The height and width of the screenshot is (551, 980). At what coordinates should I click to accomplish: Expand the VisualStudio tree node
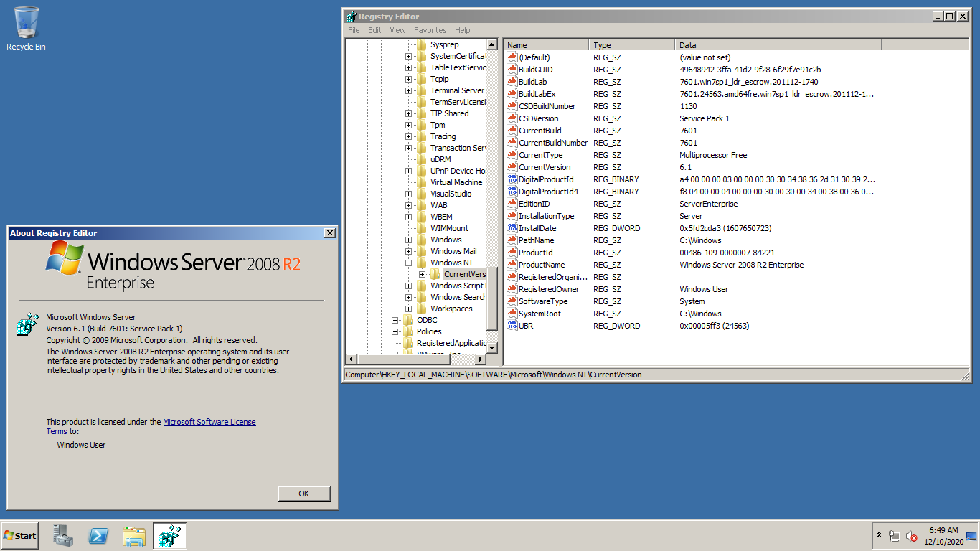point(409,194)
